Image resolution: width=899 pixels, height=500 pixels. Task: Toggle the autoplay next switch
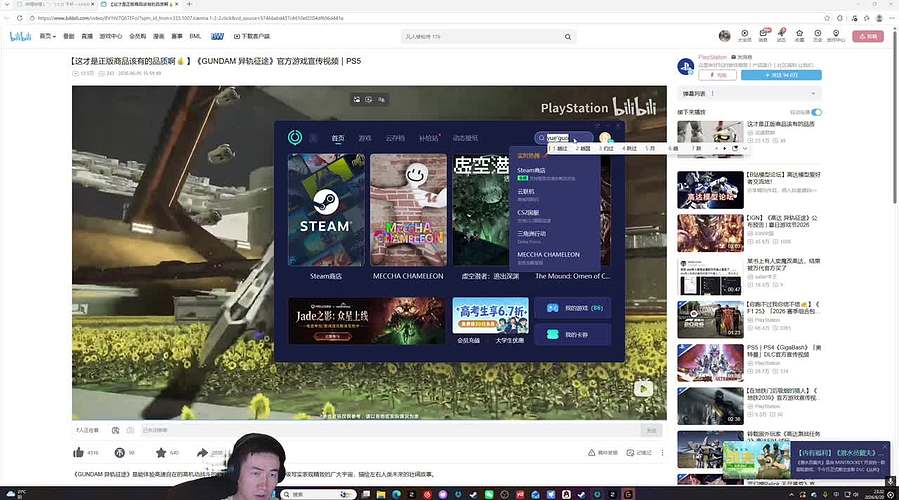816,112
